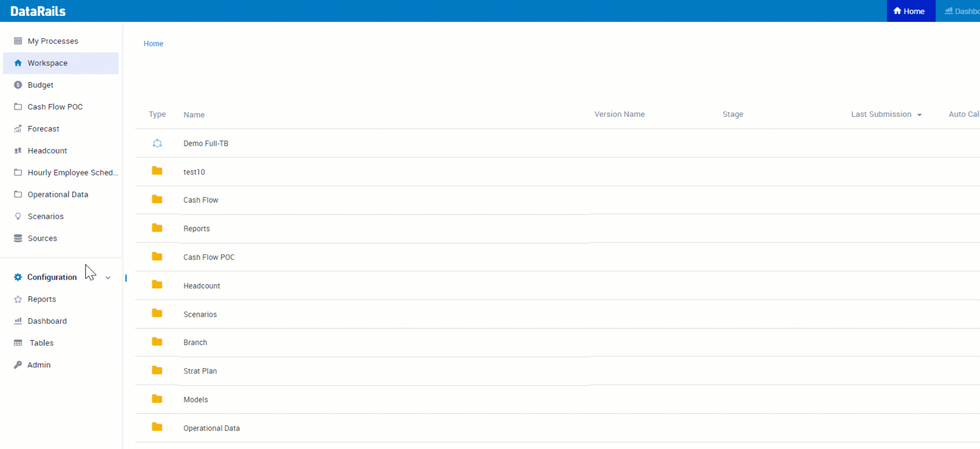Sort by Last Submission dropdown arrow
This screenshot has width=980, height=449.
(x=919, y=115)
